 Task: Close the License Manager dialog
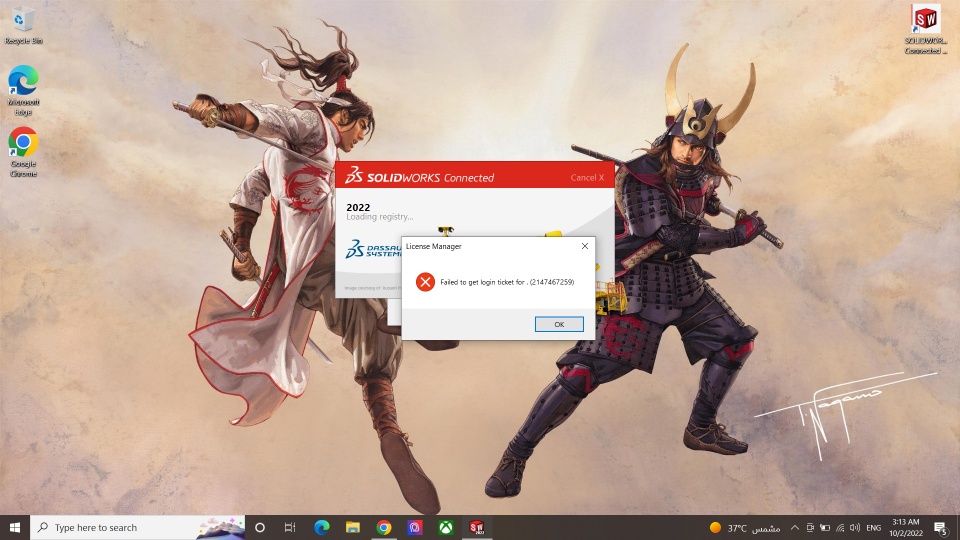[585, 246]
